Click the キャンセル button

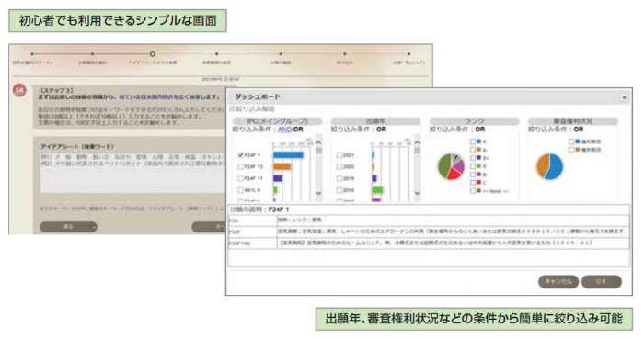coord(558,282)
